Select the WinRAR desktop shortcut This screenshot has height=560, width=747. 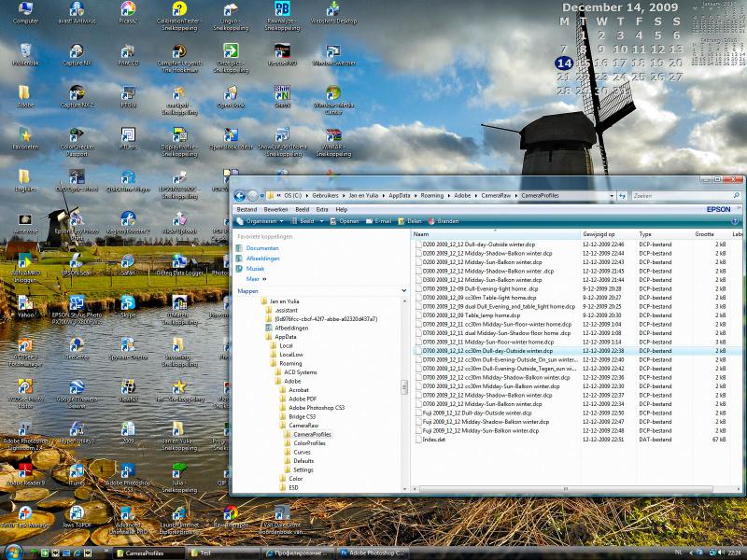click(x=333, y=143)
